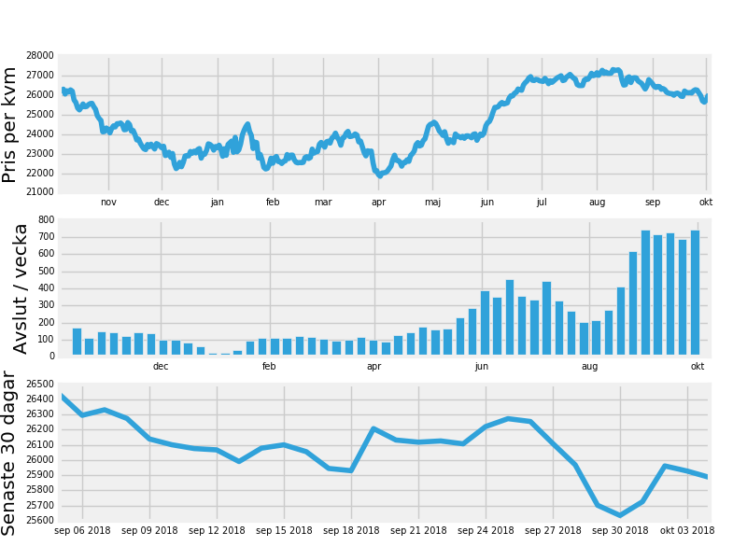The width and height of the screenshot is (747, 560).
Task: Select 'nov' tick on the price chart
Action: coord(108,203)
